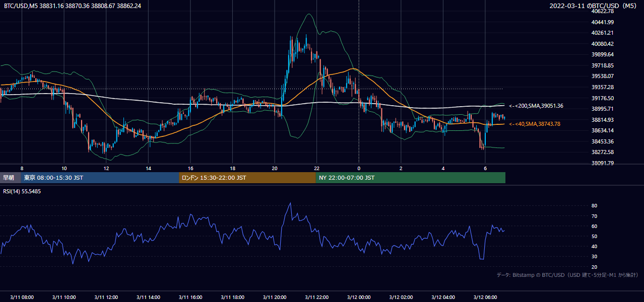Image resolution: width=644 pixels, height=302 pixels.
Task: Click the RSI(14) 55.5485 indicator label
Action: [22, 191]
